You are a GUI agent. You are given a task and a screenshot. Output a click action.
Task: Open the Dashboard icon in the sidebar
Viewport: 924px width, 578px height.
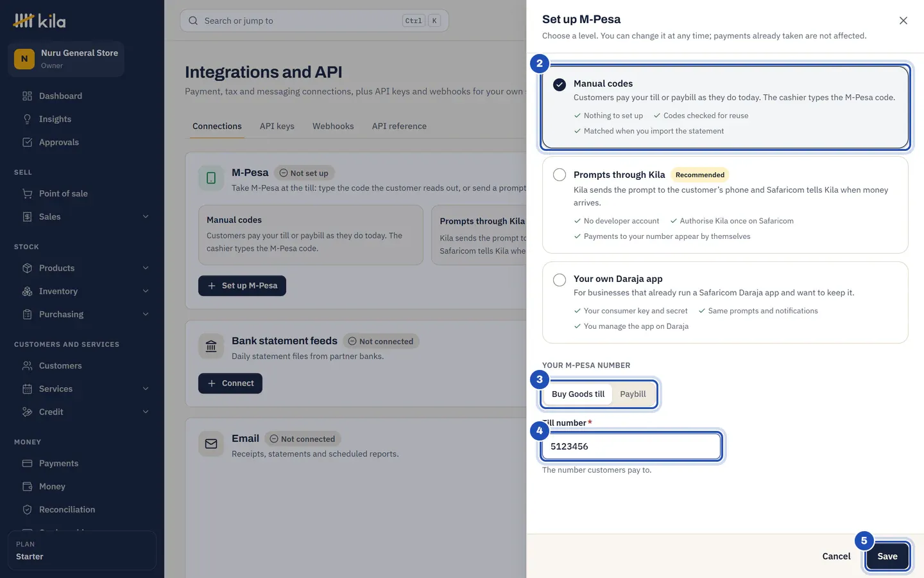(27, 96)
